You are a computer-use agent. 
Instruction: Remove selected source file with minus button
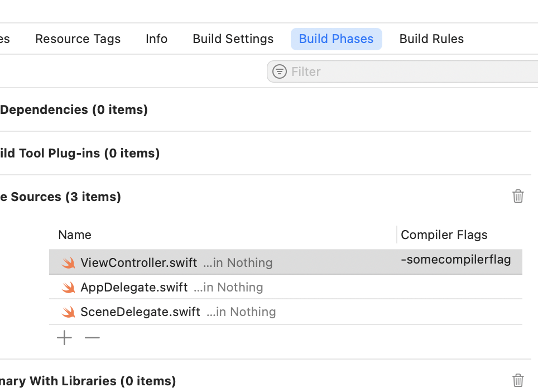(92, 338)
